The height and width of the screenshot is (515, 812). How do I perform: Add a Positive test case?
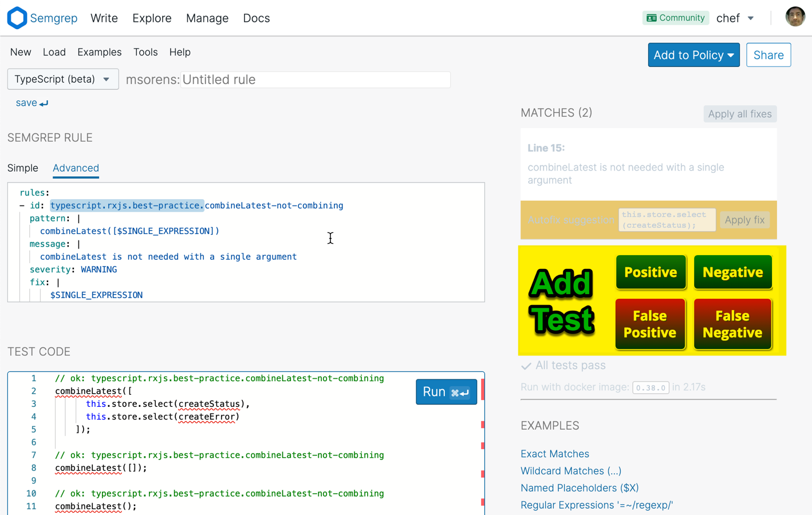point(651,272)
